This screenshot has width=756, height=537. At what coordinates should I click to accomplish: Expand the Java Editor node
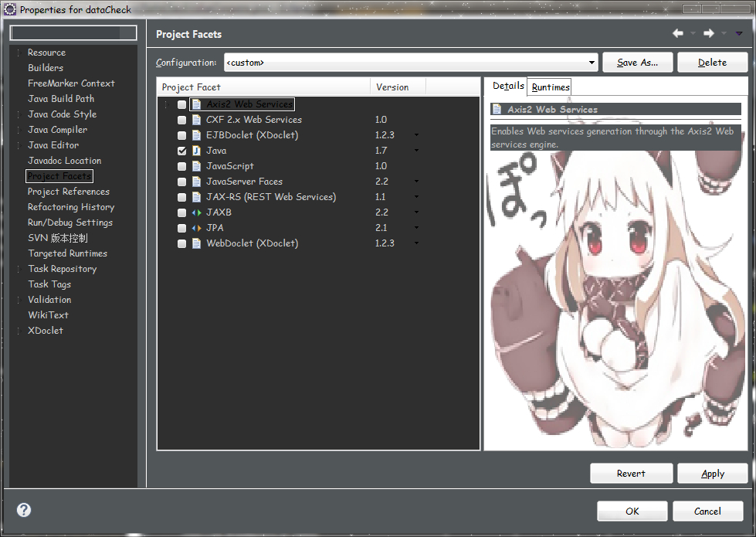coord(19,145)
